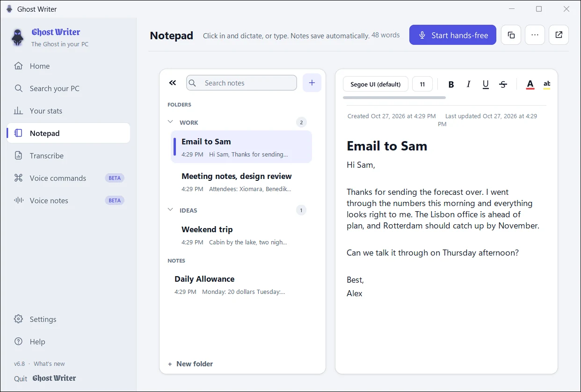Open the Home page in sidebar
Screen dimensions: 581x392
tap(68, 66)
